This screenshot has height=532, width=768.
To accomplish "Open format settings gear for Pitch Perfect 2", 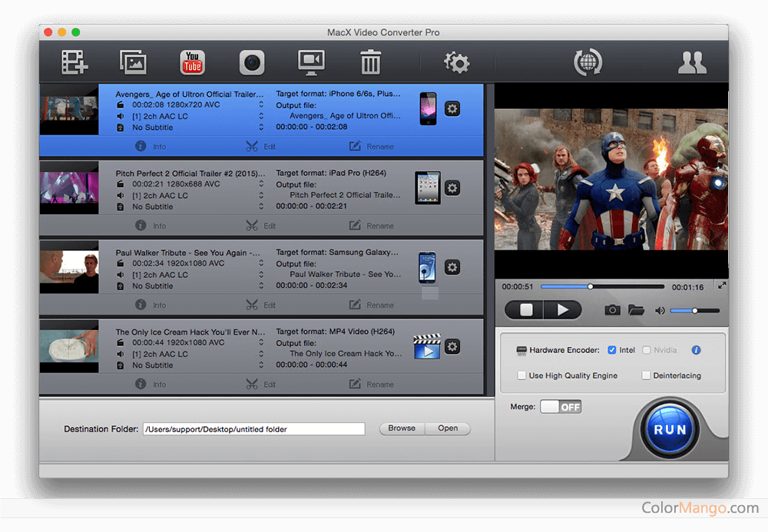I will [x=452, y=188].
